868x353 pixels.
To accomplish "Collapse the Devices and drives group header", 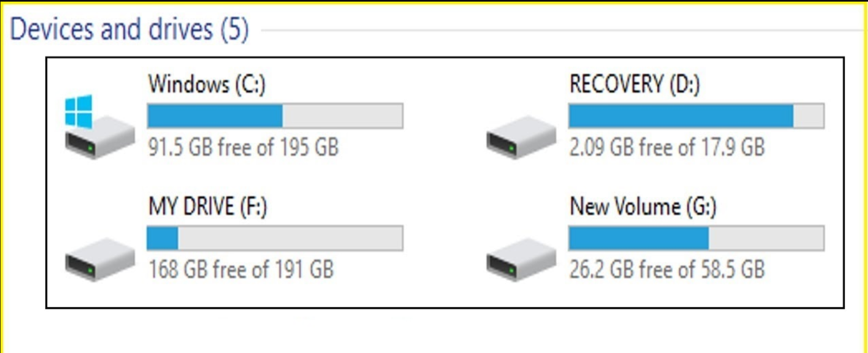I will 111,29.
